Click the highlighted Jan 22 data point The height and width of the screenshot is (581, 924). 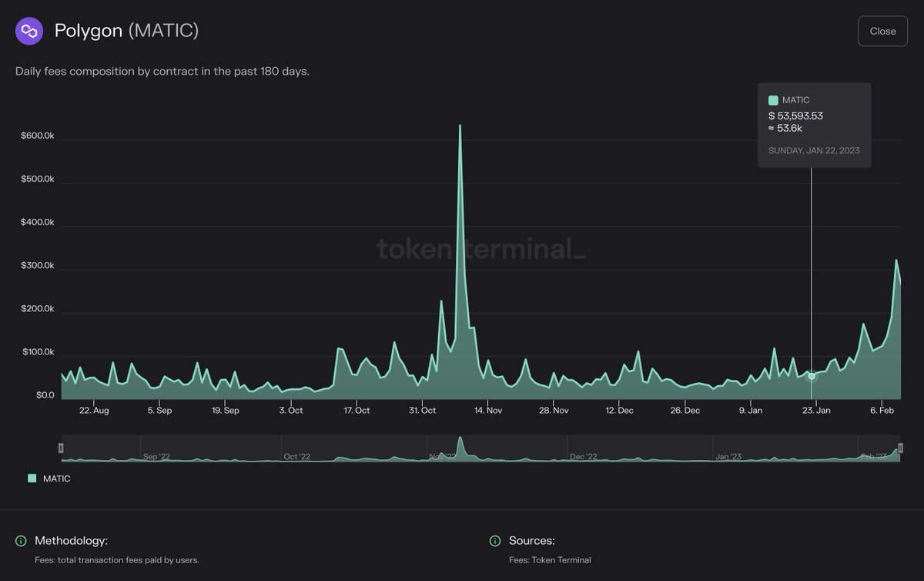(x=811, y=376)
